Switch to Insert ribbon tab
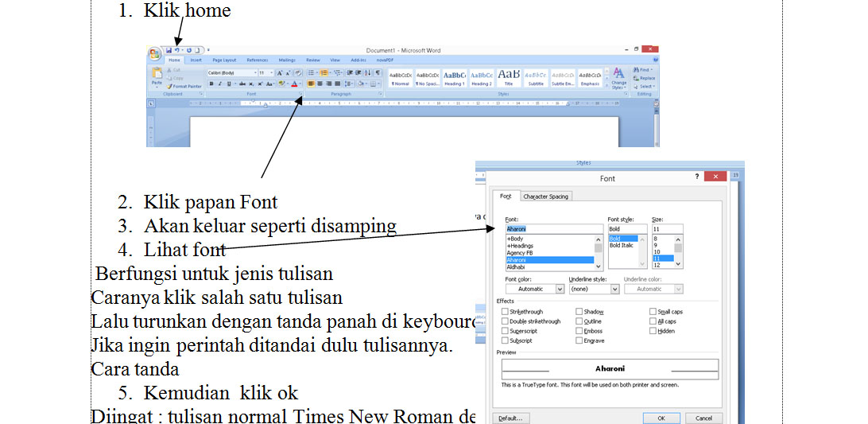Viewport: 868px width, 424px height. coord(196,60)
